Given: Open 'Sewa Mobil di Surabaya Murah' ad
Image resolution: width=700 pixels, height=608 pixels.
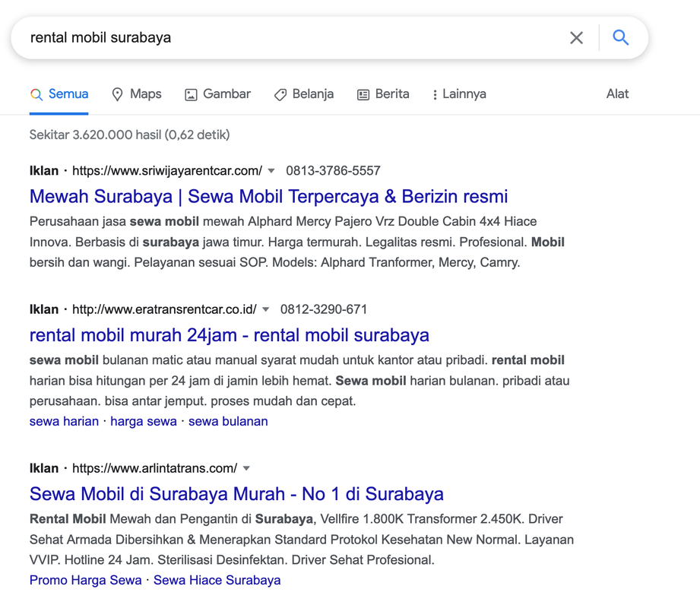Looking at the screenshot, I should tap(236, 494).
